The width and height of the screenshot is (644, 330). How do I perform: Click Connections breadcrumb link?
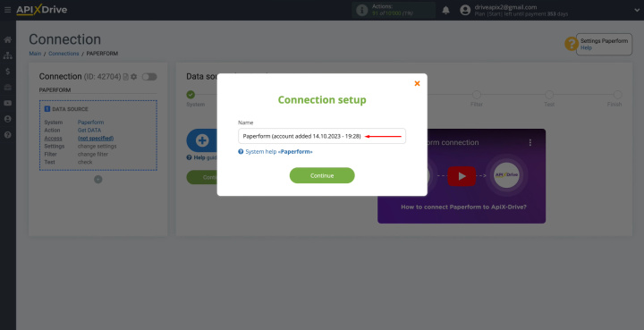pyautogui.click(x=64, y=54)
